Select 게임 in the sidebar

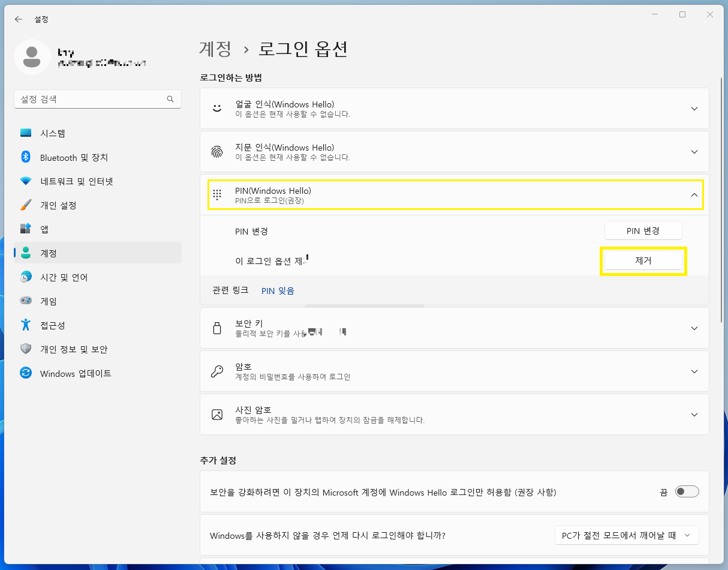pyautogui.click(x=97, y=301)
